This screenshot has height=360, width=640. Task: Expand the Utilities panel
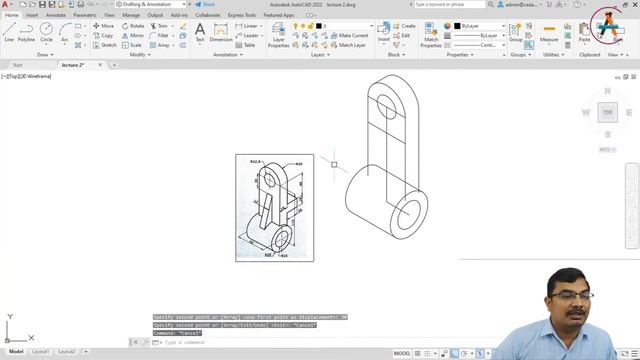coord(553,55)
